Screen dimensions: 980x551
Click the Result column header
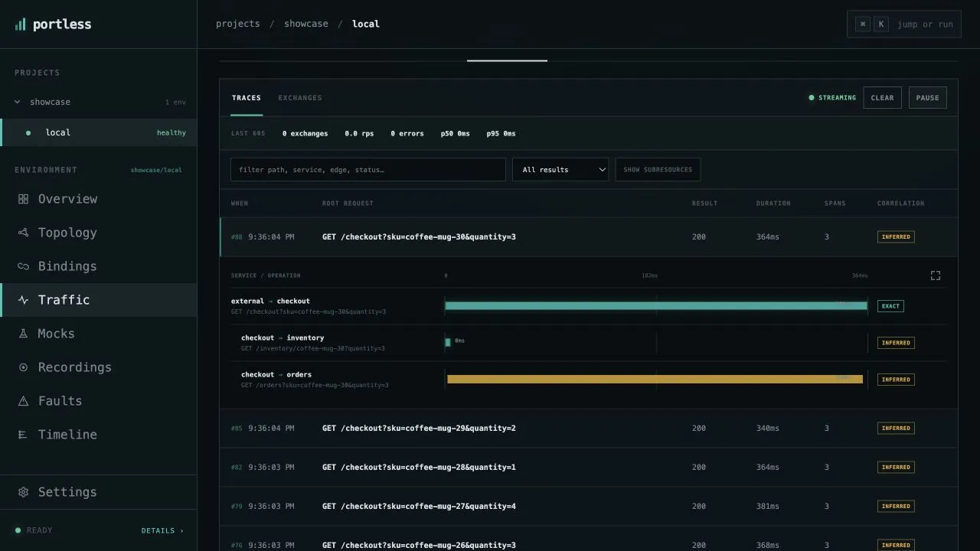click(x=705, y=204)
